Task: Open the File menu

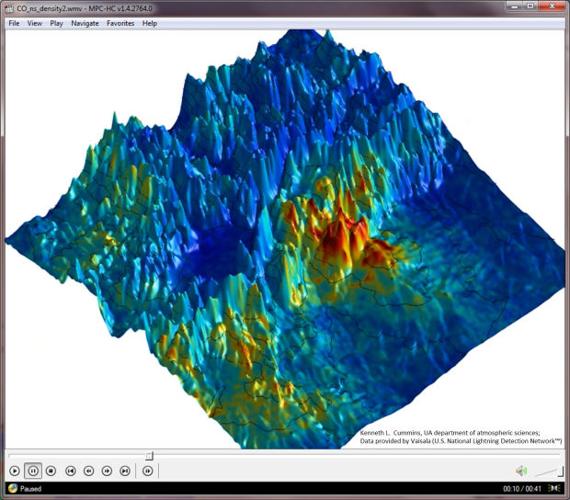Action: pyautogui.click(x=14, y=23)
